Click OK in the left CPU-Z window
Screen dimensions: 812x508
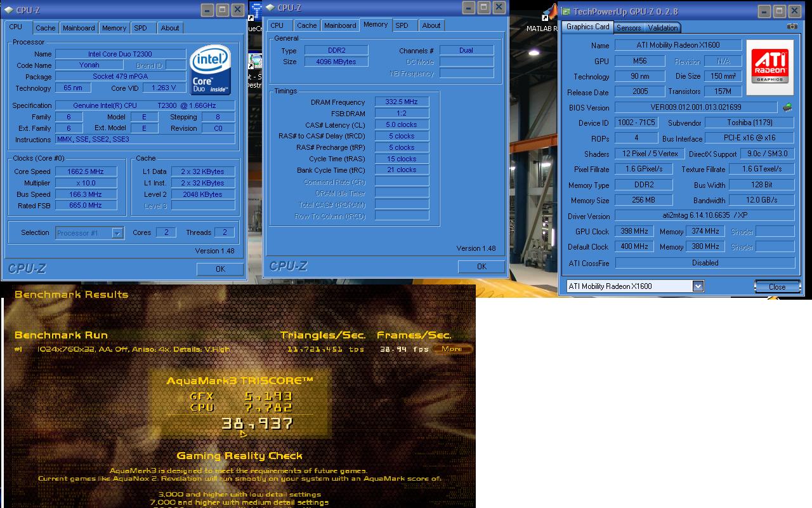pos(220,269)
